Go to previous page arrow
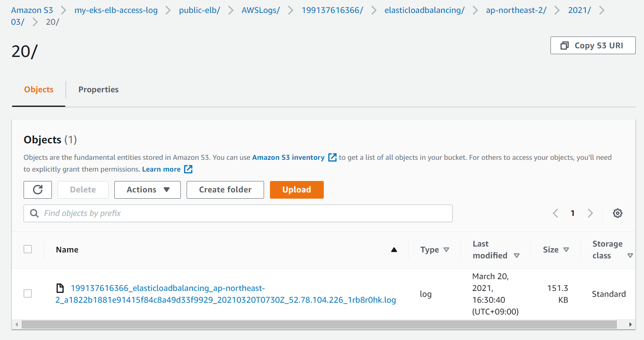 555,213
